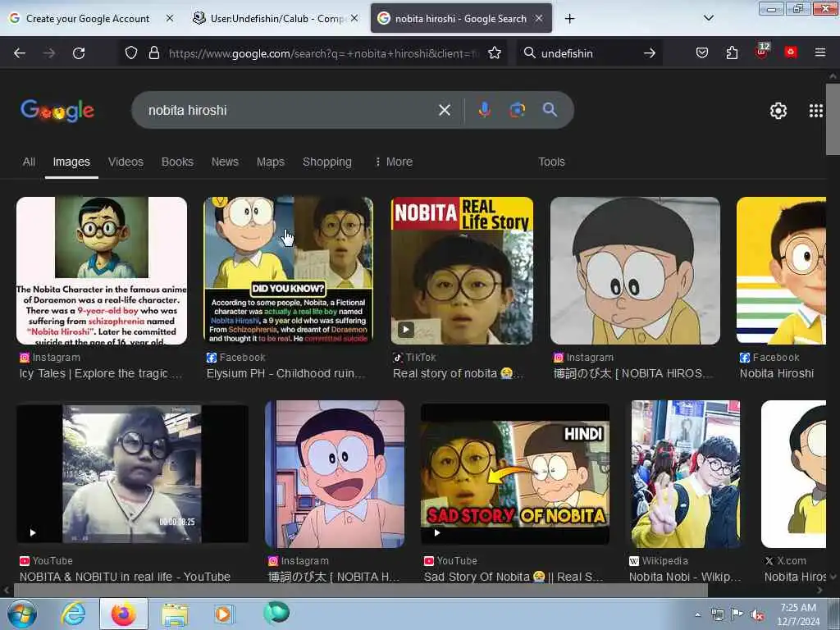Close the nobita hiroshi Google Search tab

coord(539,18)
